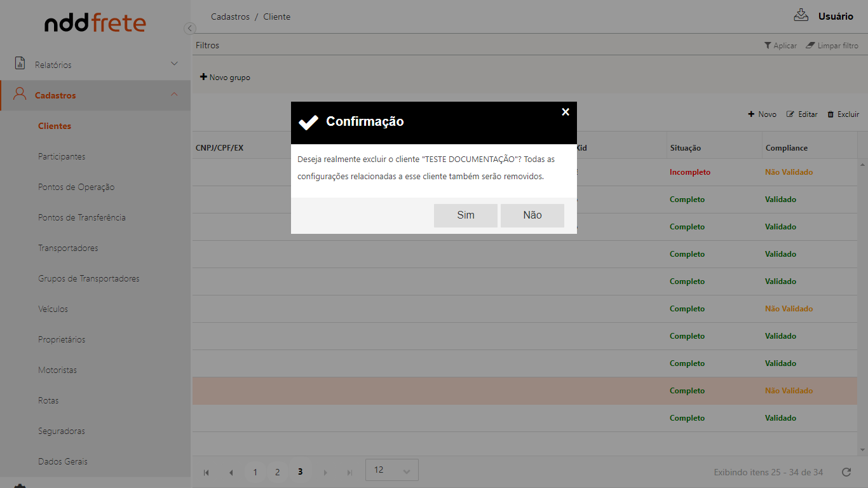Viewport: 868px width, 488px height.
Task: Collapse the Cadastros menu chevron
Action: click(x=175, y=95)
